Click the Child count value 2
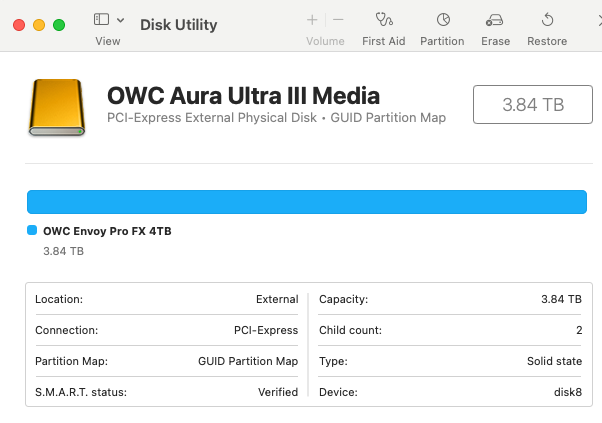The image size is (602, 423). click(579, 330)
